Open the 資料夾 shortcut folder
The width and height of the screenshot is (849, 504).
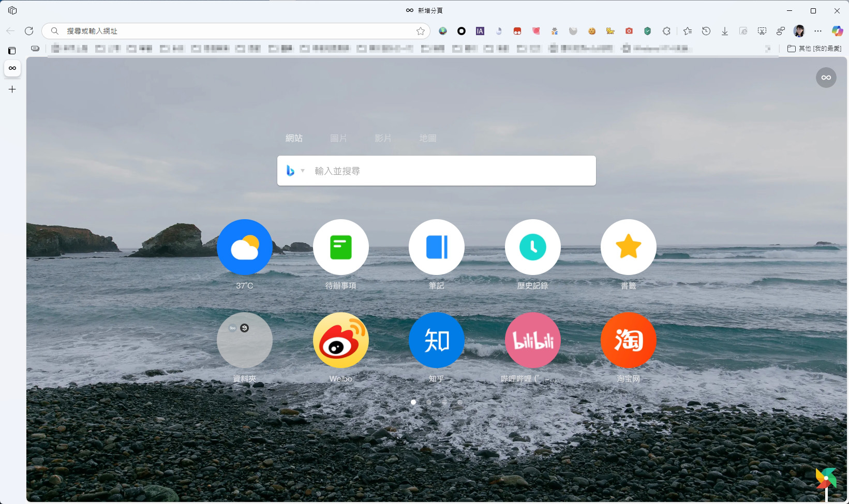[245, 340]
